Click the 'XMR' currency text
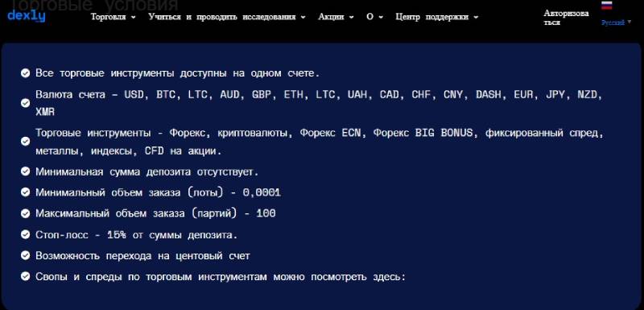644x310 pixels. point(45,112)
